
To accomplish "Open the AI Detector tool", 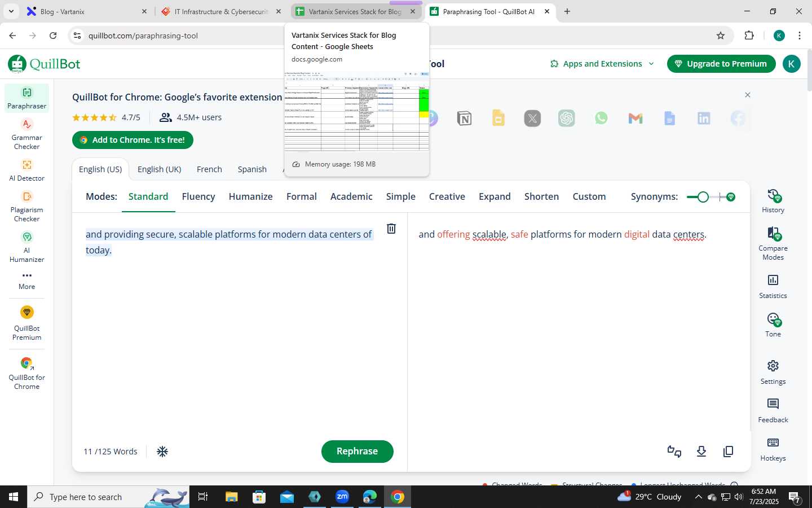I will [x=27, y=170].
